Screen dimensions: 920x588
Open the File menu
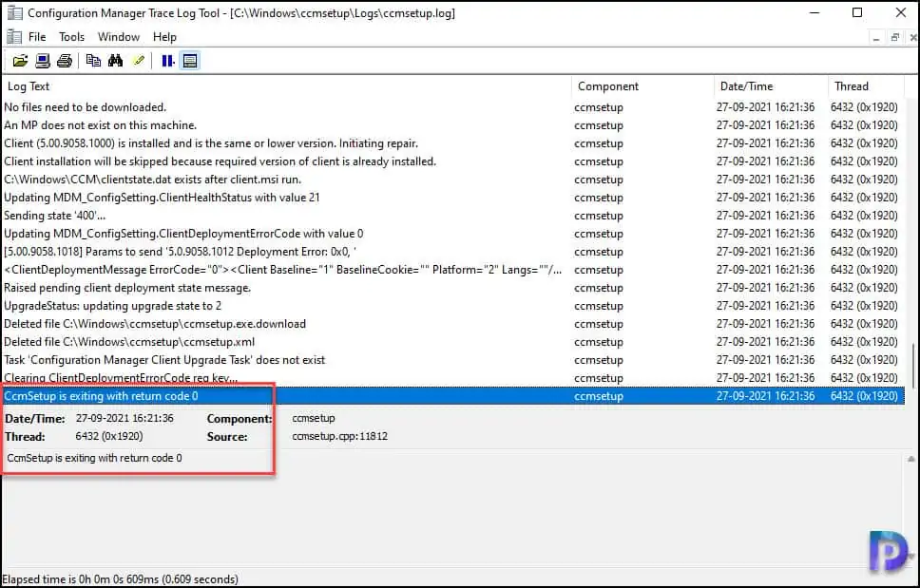point(37,37)
